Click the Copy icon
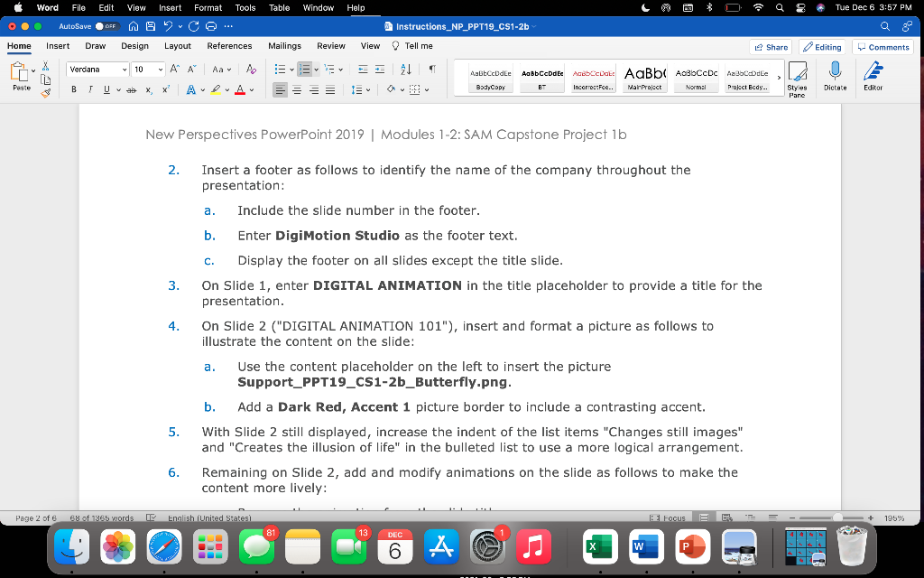924x578 pixels. click(x=45, y=79)
